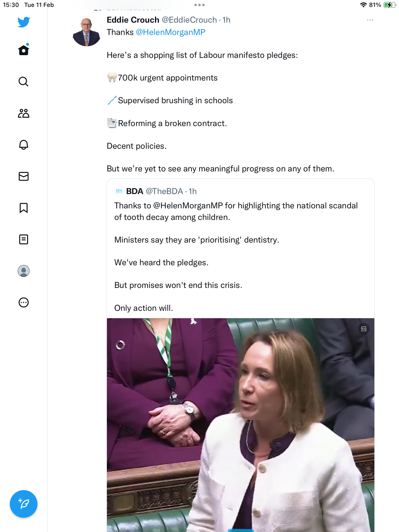
Task: Open Profile avatar icon in sidebar
Action: (24, 271)
